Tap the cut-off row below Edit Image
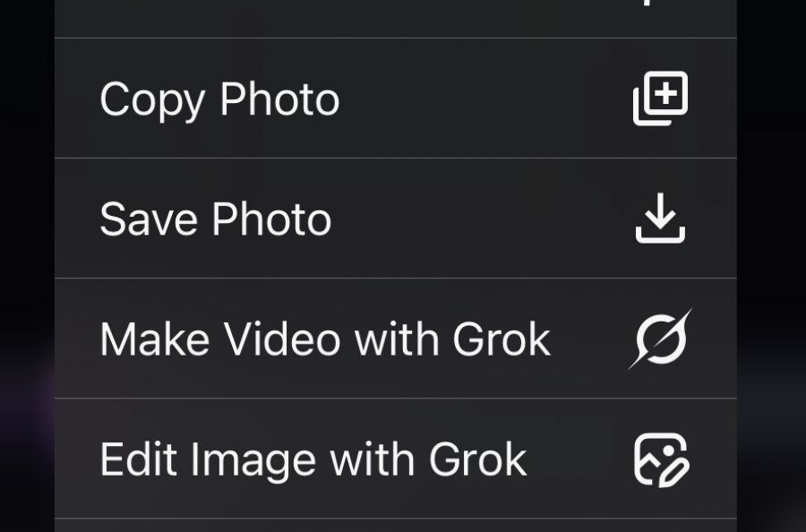806x532 pixels. click(395, 526)
